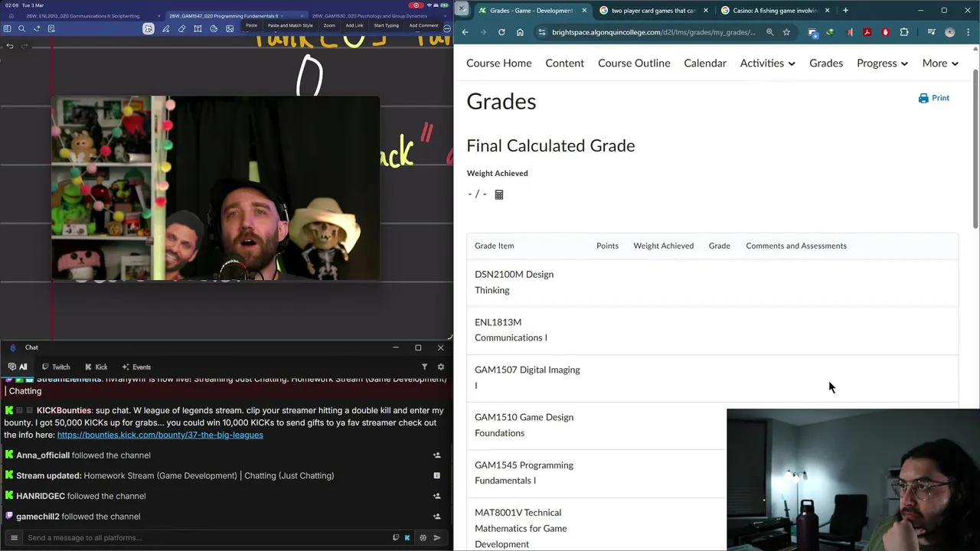Reload the Brightspace page in Chrome
Viewport: 980px width, 551px height.
pyautogui.click(x=501, y=32)
